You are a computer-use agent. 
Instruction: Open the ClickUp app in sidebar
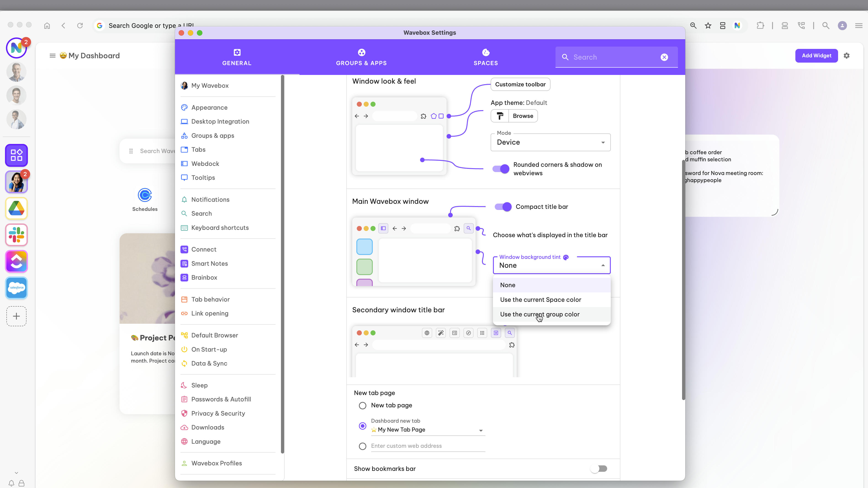[16, 261]
